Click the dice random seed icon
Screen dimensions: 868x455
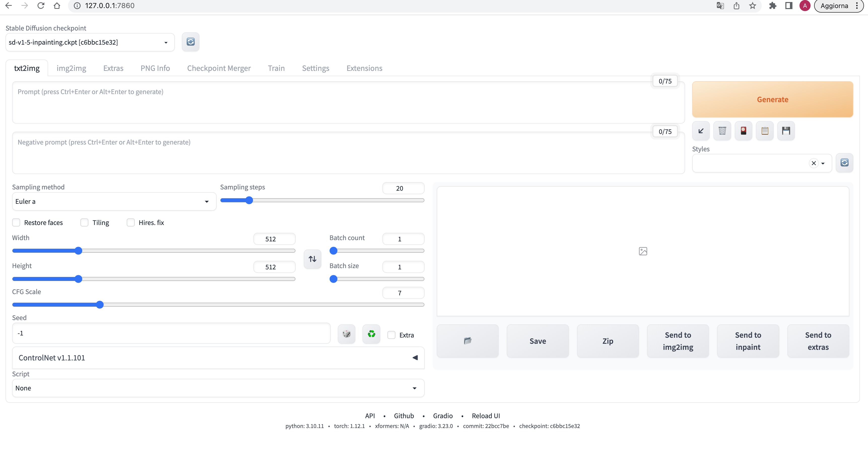pos(346,334)
